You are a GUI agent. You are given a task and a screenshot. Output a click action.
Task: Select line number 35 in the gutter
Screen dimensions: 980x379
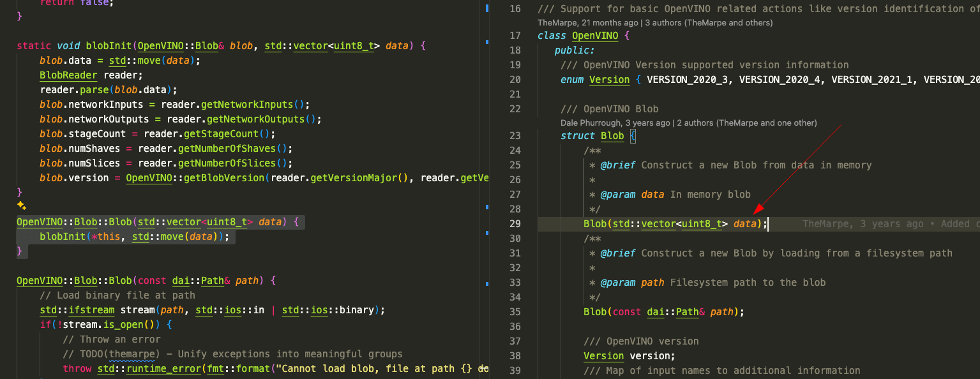515,312
